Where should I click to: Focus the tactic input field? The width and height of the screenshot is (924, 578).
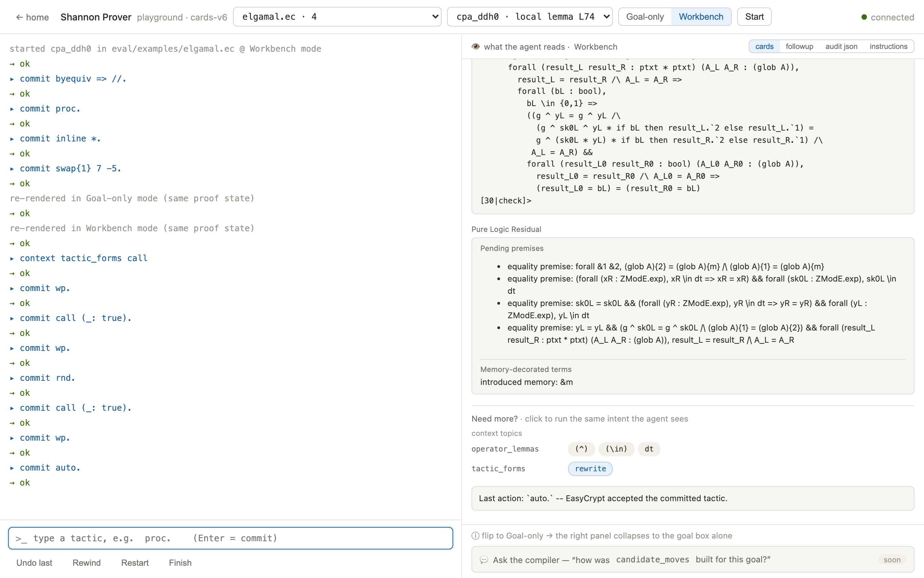tap(231, 538)
